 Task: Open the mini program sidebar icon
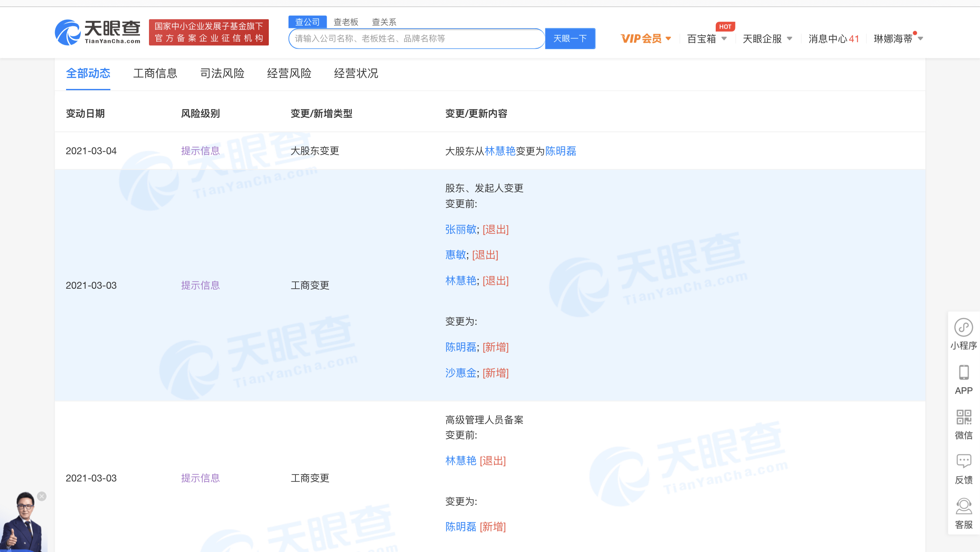coord(964,328)
